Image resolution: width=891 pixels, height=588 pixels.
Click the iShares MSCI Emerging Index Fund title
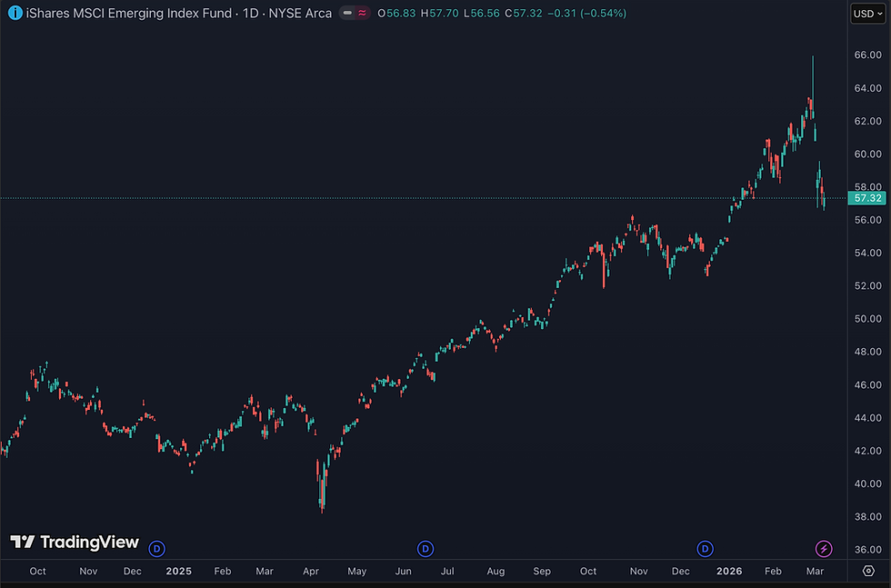coord(129,13)
